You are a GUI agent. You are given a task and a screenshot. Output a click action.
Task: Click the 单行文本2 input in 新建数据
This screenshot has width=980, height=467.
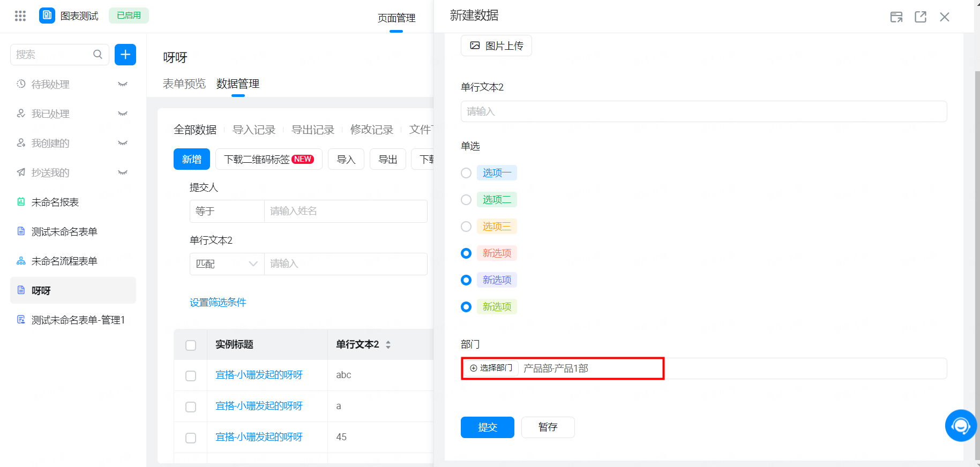click(704, 111)
